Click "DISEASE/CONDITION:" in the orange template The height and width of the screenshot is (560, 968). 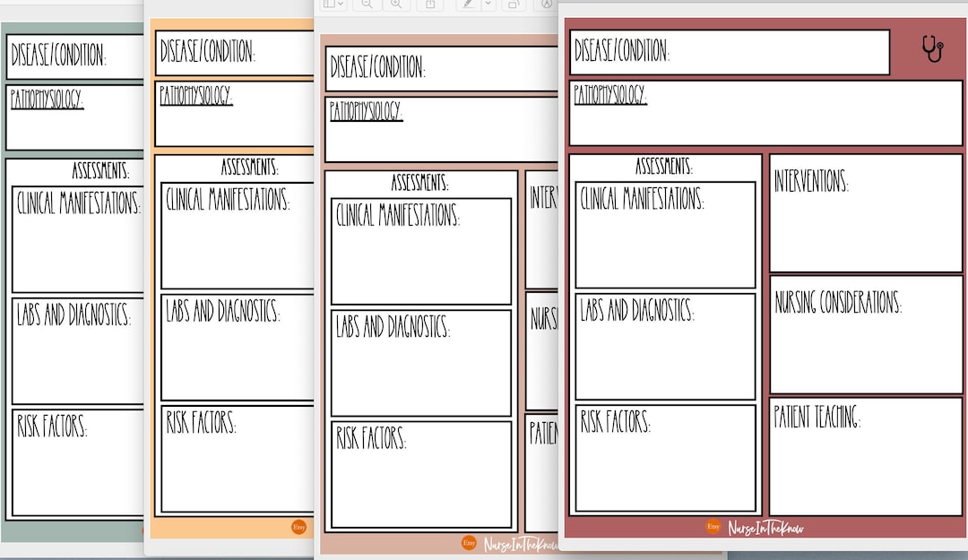[207, 51]
